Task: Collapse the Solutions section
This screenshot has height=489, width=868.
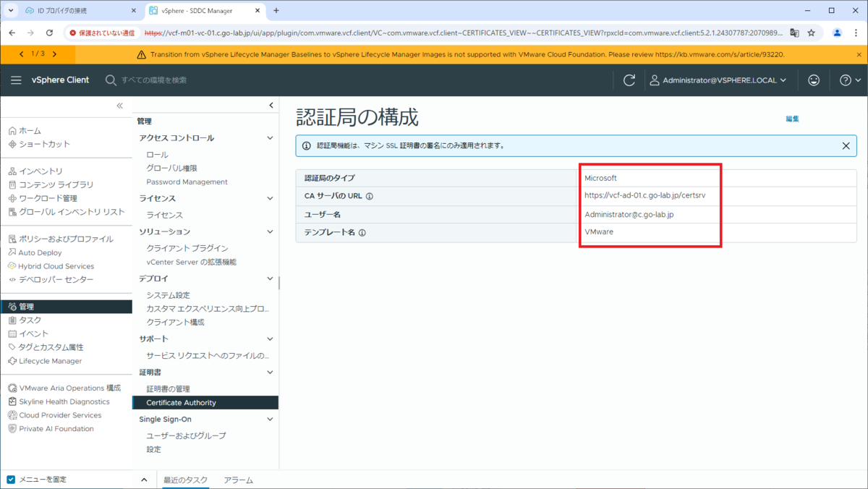Action: pyautogui.click(x=271, y=232)
